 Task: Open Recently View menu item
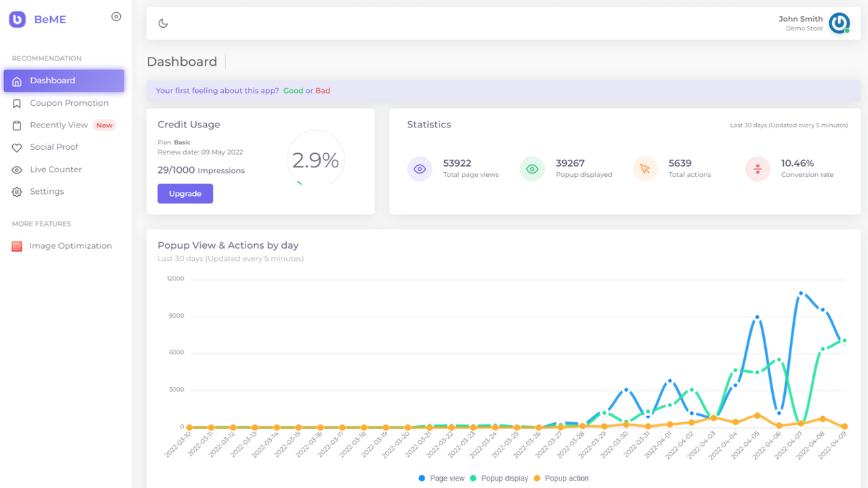pos(64,125)
